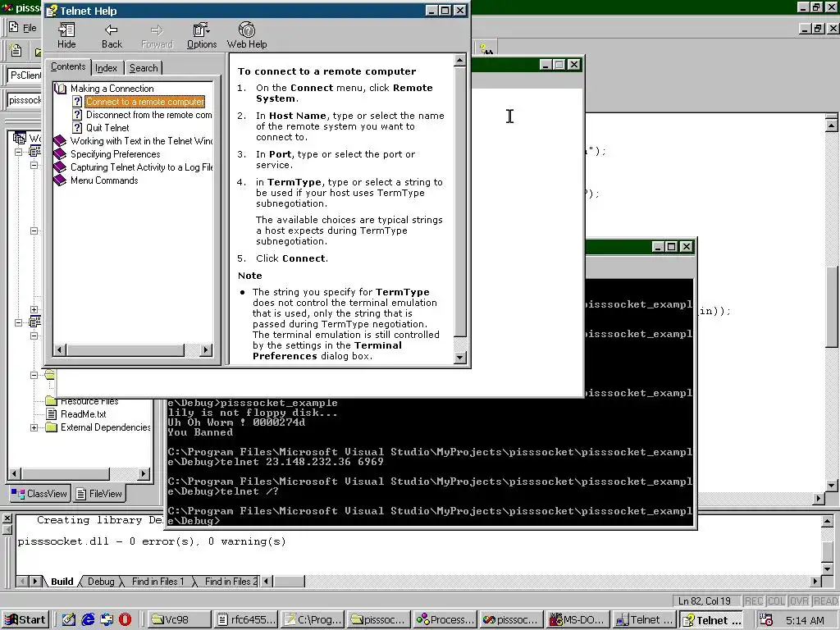This screenshot has height=630, width=840.
Task: Close the output pane with X button
Action: tap(7, 518)
